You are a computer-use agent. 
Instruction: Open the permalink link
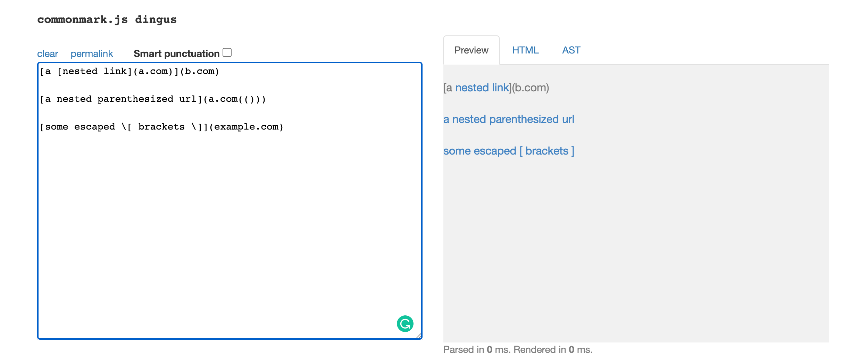click(92, 54)
